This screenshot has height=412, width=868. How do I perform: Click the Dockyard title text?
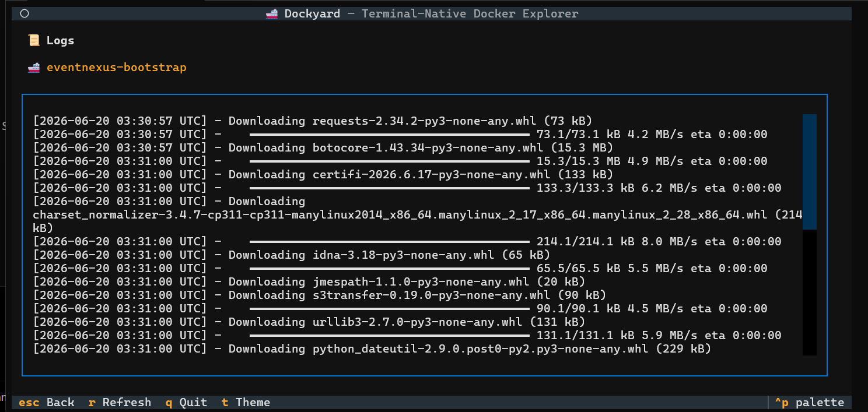click(x=312, y=13)
